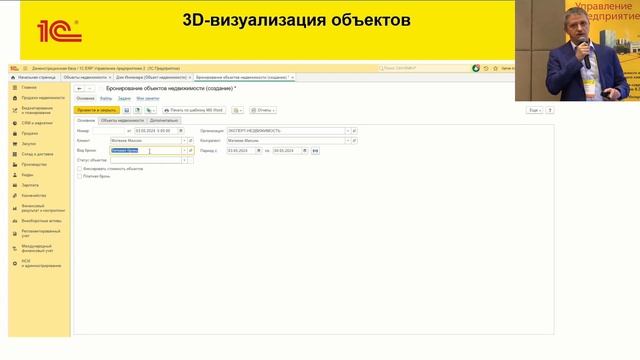Open calendar for period end date
The height and width of the screenshot is (360, 640).
304,151
